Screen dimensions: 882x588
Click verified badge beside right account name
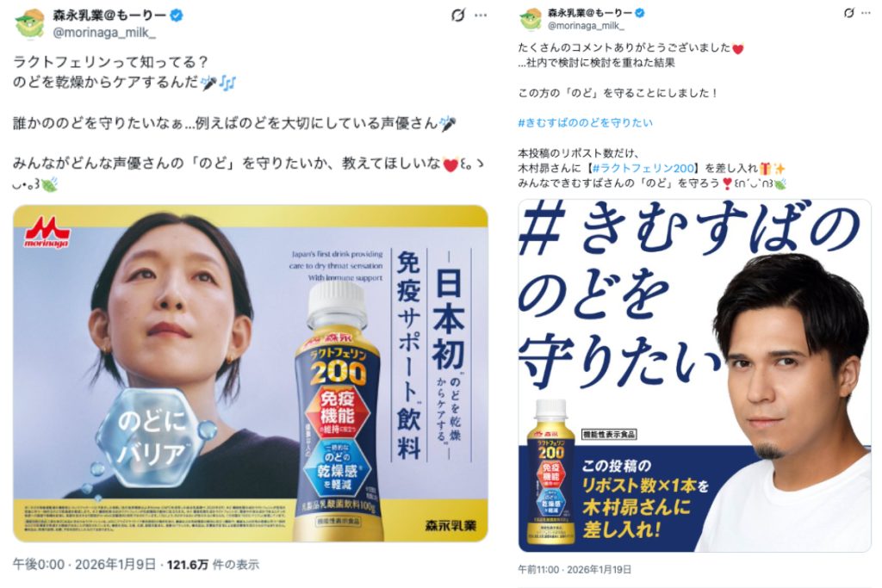(640, 12)
